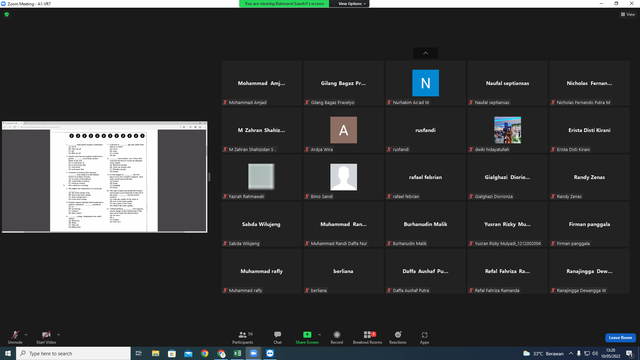Click Muhammad rafly tile
Screen dimensions: 640x360
(261, 271)
